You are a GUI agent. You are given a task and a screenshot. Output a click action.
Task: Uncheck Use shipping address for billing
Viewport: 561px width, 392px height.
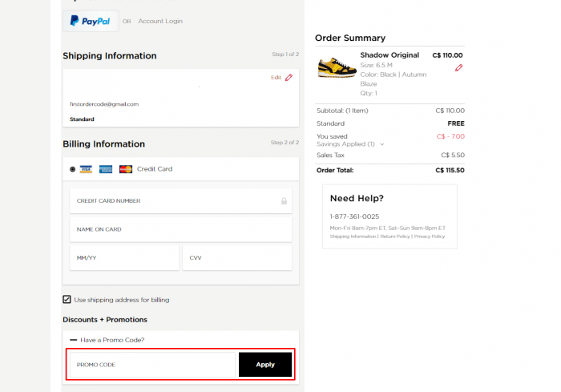pos(67,299)
